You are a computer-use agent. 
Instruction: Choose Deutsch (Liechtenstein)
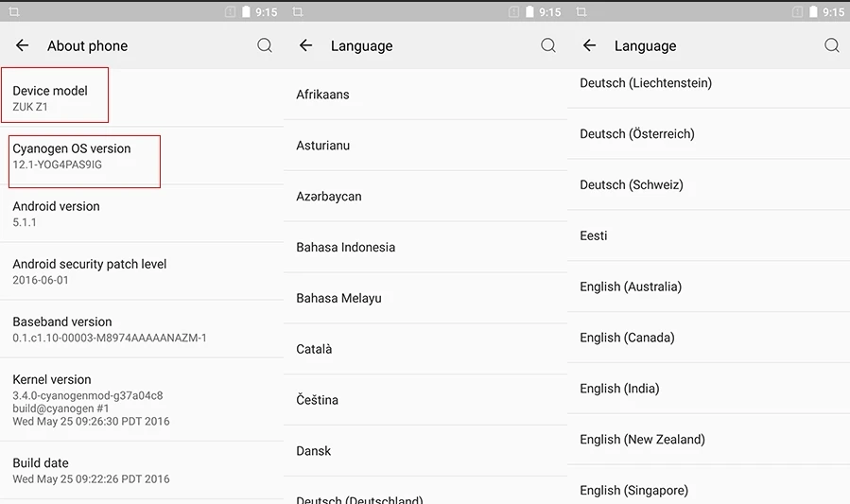click(x=708, y=88)
